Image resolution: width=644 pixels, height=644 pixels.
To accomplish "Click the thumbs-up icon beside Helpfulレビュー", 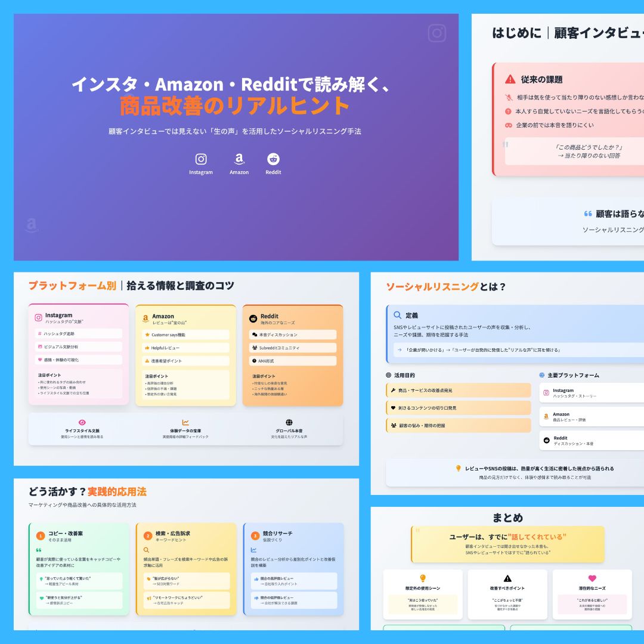I will [147, 348].
